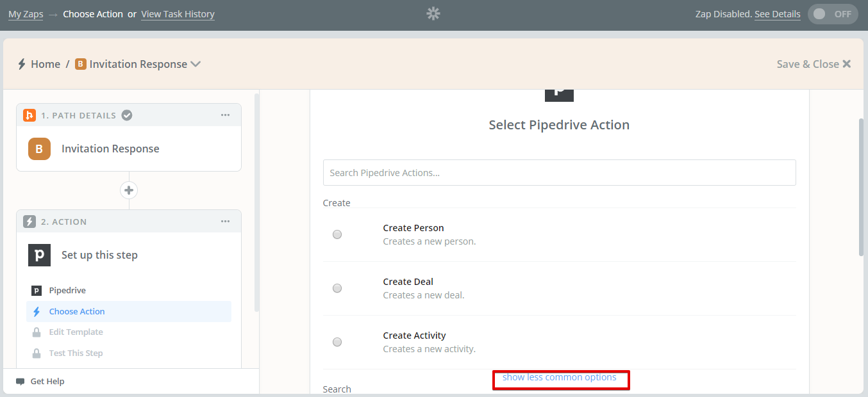Click the green checkmark on Path Details
The width and height of the screenshot is (868, 397).
point(127,115)
